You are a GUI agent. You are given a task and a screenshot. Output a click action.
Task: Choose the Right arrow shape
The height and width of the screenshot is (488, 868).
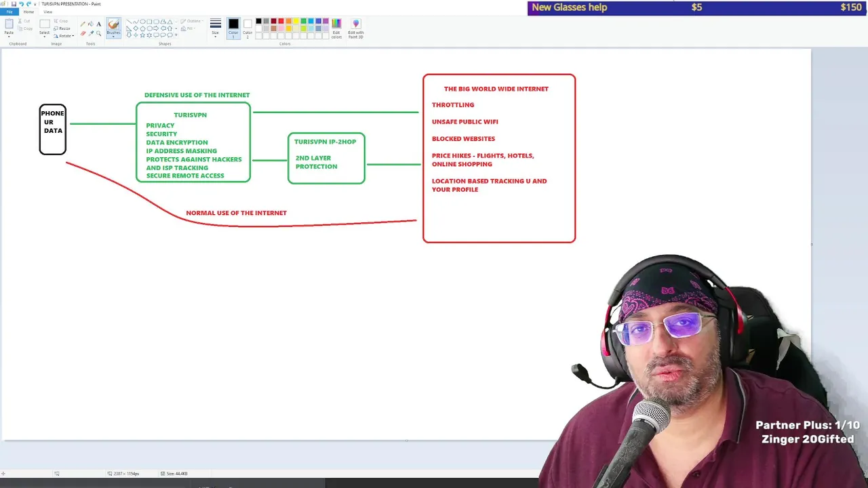(x=156, y=28)
